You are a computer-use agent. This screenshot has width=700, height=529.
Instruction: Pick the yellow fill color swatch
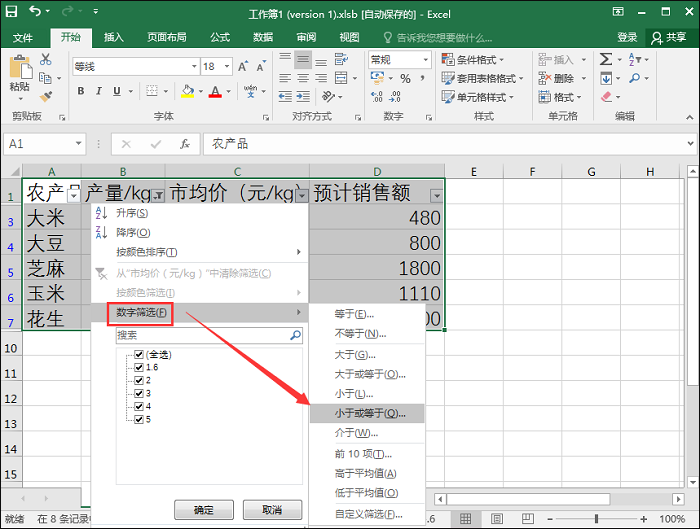click(x=188, y=92)
